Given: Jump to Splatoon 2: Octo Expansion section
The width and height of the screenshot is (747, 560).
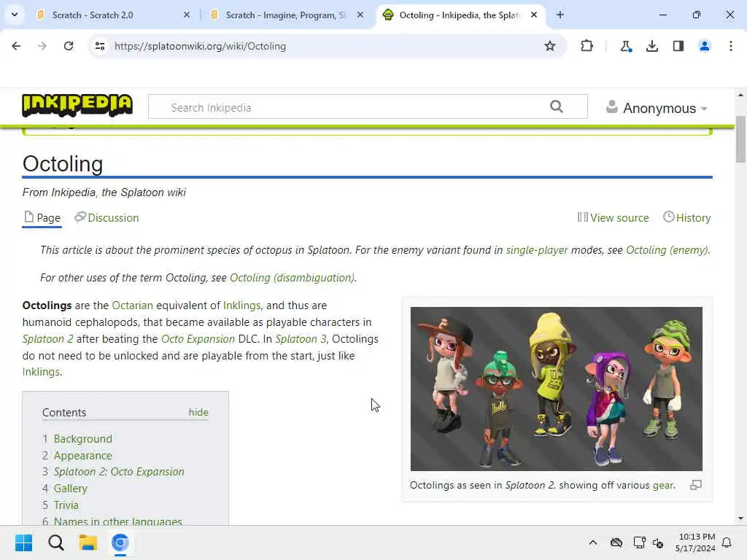Looking at the screenshot, I should pos(119,472).
